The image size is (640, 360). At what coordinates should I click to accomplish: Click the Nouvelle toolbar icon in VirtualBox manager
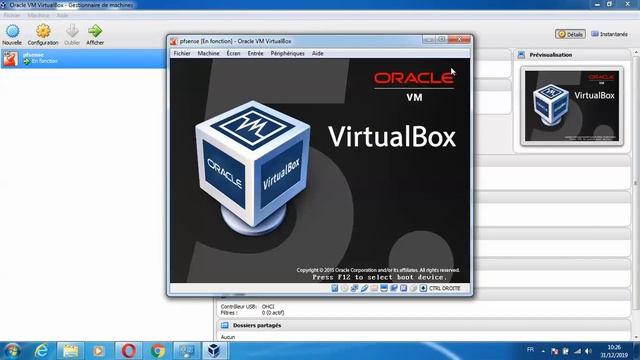12,31
